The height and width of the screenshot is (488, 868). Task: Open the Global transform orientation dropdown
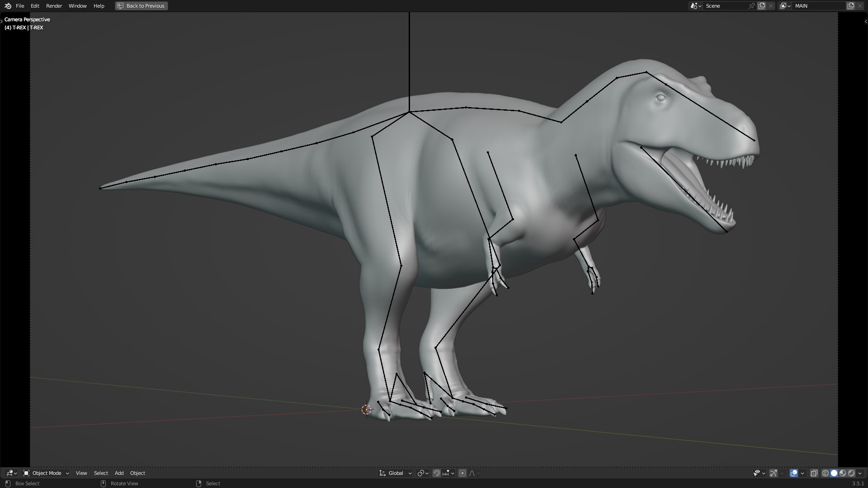point(396,473)
